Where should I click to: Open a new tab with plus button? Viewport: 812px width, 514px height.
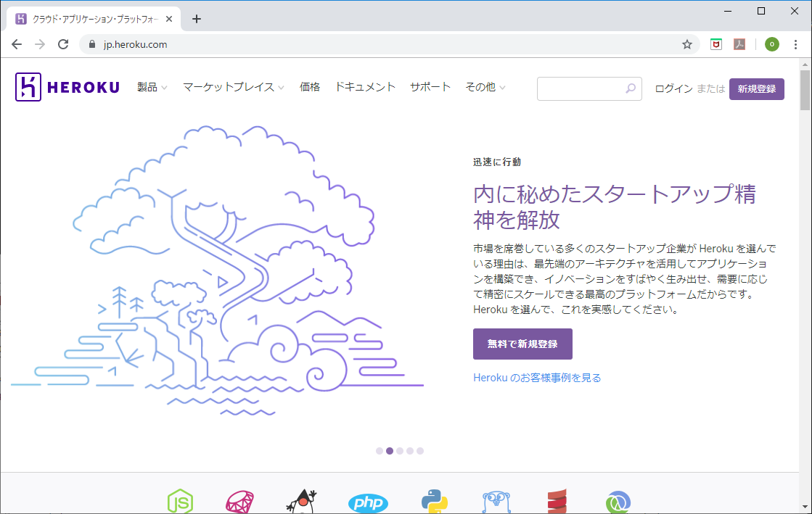click(x=196, y=19)
